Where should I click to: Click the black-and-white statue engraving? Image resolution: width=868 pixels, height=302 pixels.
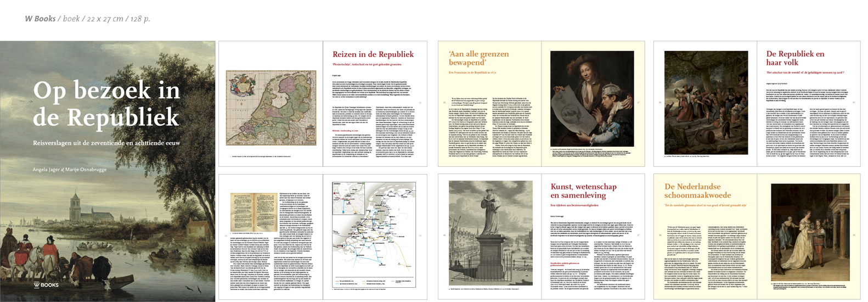click(491, 233)
